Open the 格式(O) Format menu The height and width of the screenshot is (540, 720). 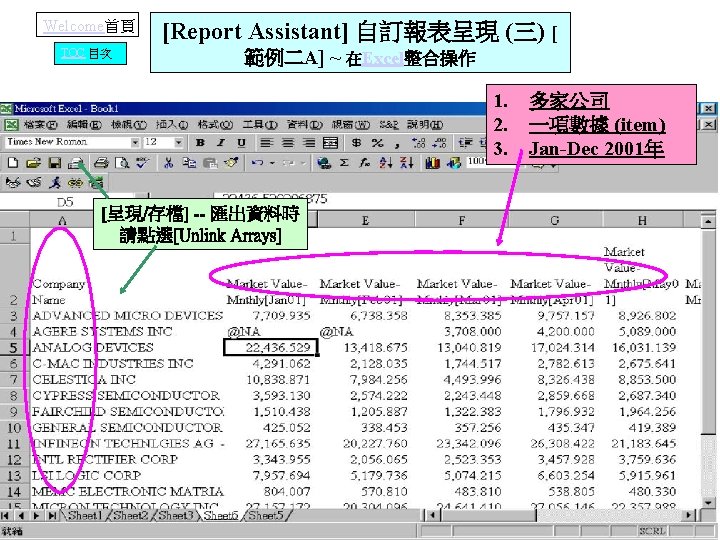pyautogui.click(x=215, y=124)
